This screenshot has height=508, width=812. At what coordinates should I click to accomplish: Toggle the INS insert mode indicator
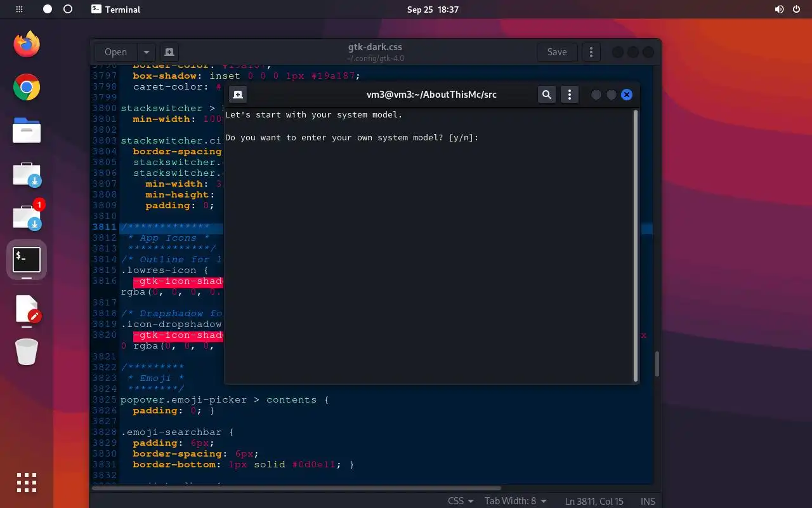648,501
